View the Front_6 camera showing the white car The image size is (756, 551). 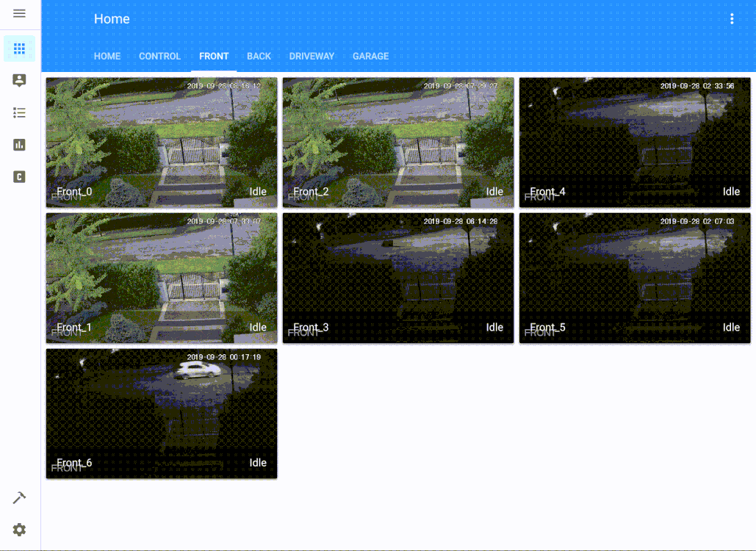pyautogui.click(x=161, y=413)
